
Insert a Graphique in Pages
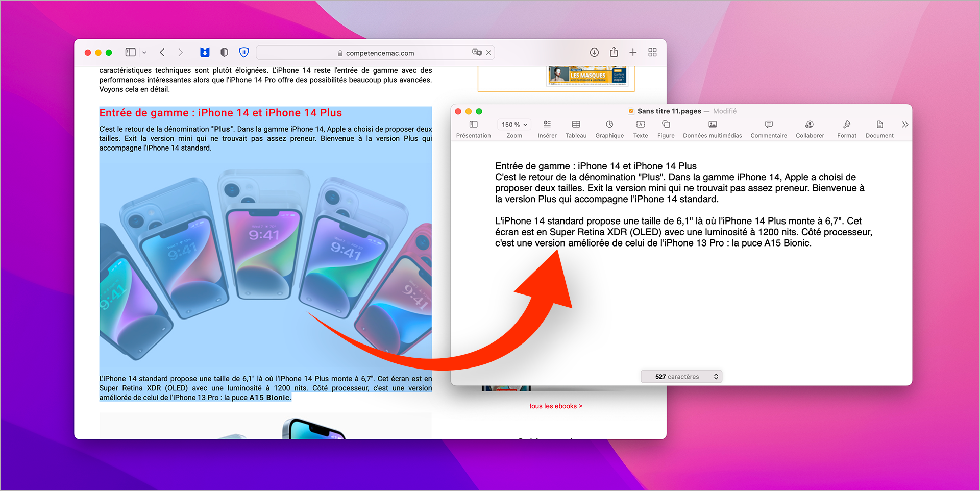point(609,130)
